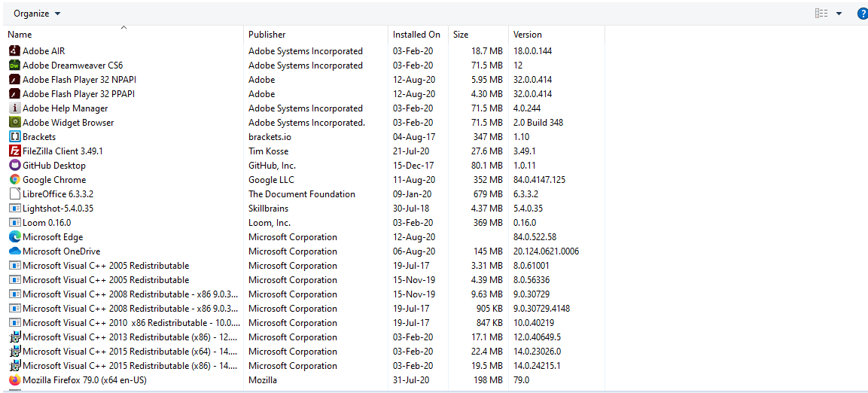This screenshot has height=393, width=868.
Task: Expand the view options dropdown arrow
Action: (x=839, y=14)
